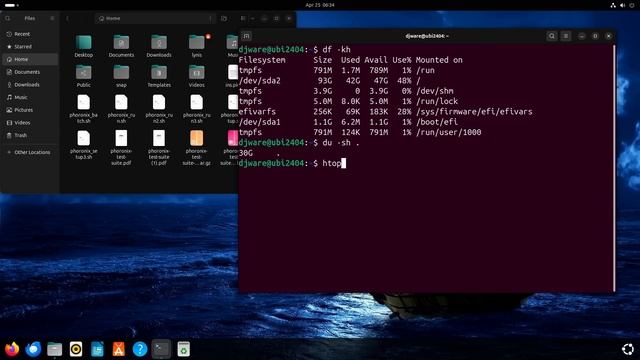Open snap folder in Files
Screen dimensions: 640x360
(121, 76)
